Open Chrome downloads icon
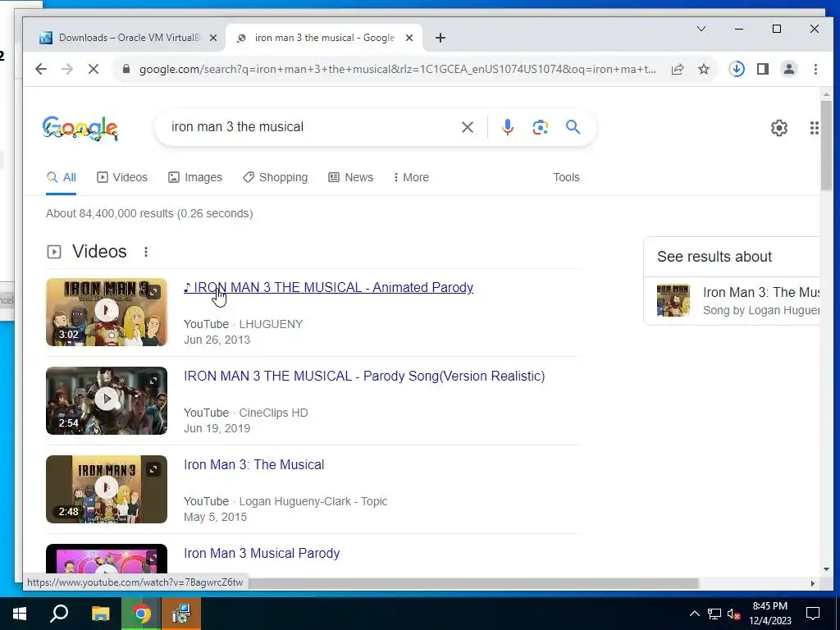 pos(737,69)
